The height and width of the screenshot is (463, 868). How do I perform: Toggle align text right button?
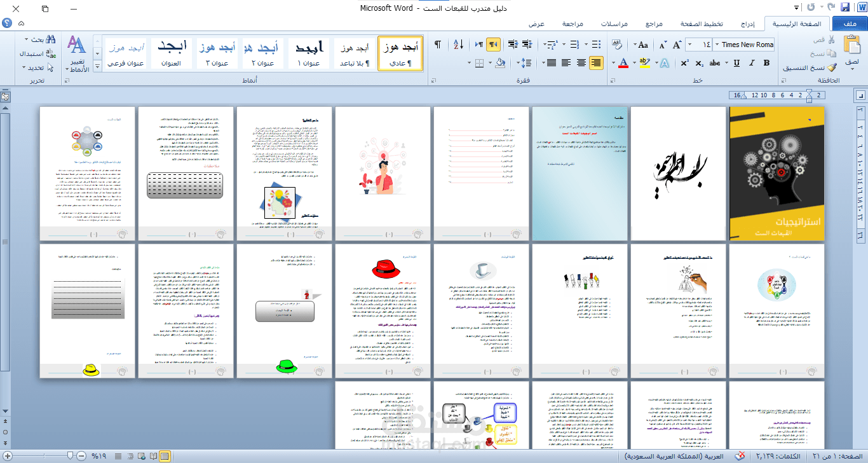coord(596,63)
